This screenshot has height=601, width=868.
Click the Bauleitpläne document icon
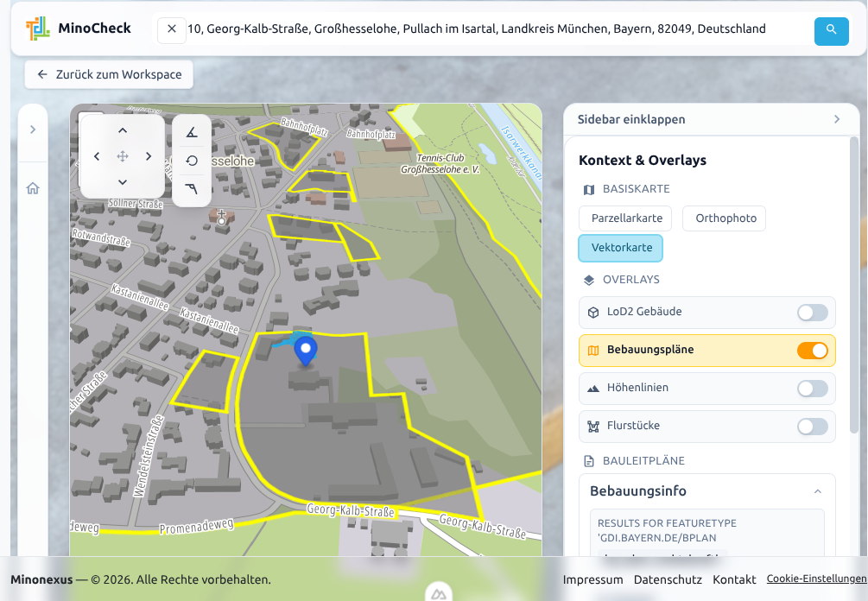click(x=587, y=460)
